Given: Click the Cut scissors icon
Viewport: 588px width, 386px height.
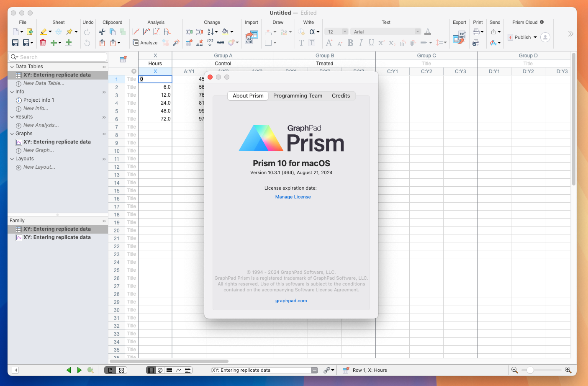Looking at the screenshot, I should pos(102,32).
